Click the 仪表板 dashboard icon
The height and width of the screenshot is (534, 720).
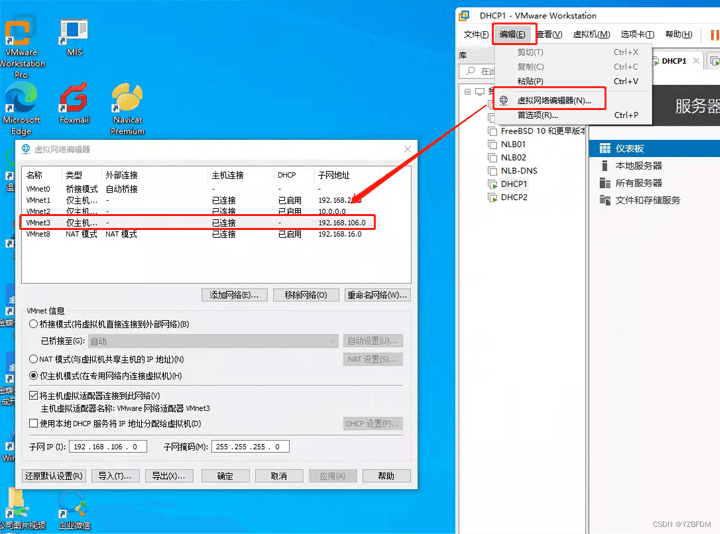tap(605, 148)
